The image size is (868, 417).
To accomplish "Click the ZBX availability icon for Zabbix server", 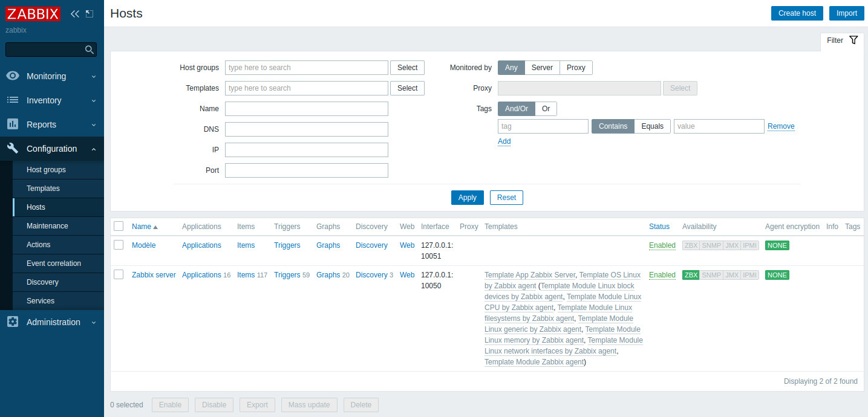I will [691, 274].
